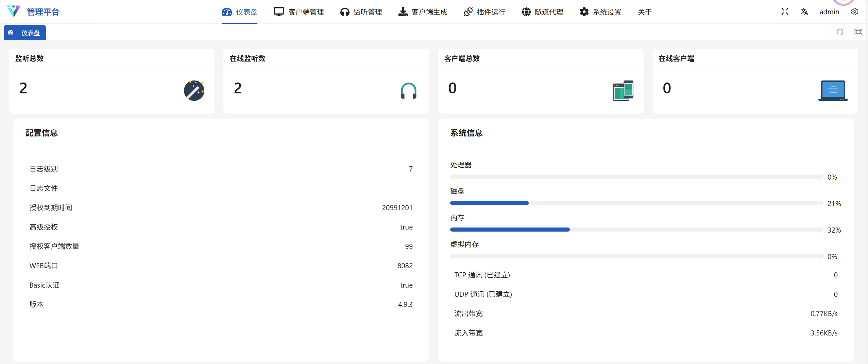
Task: Navigate to 插件运行
Action: pos(484,12)
